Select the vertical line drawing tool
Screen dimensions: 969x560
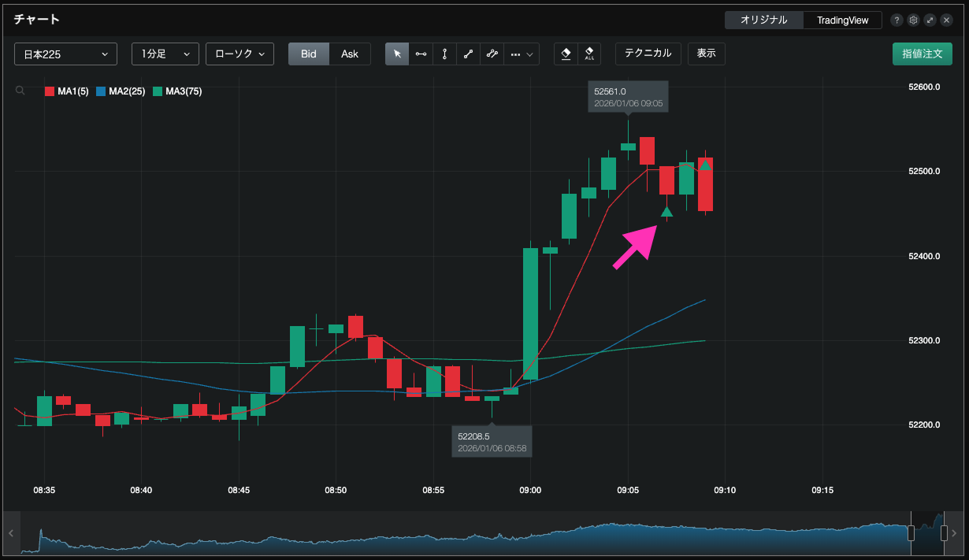click(x=444, y=54)
